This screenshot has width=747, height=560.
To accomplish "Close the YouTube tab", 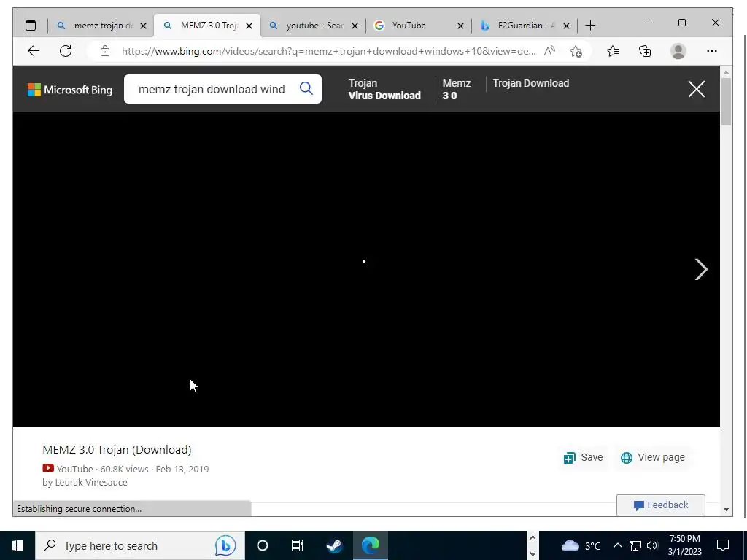I will [461, 26].
